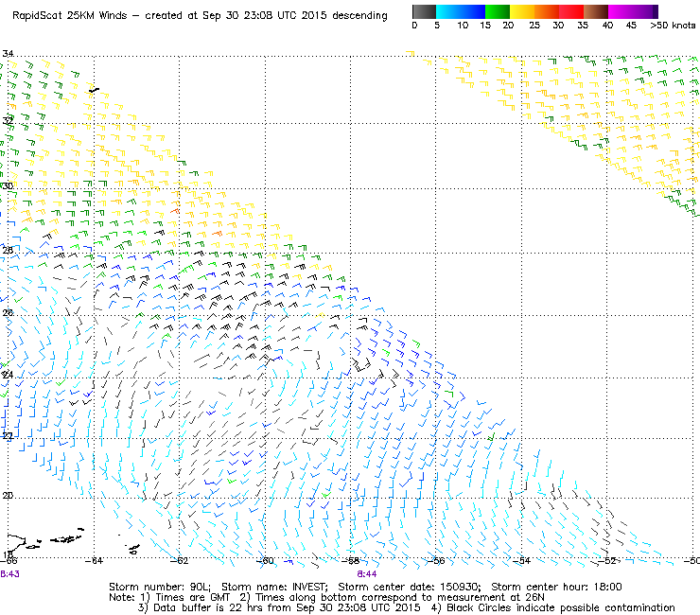Viewport: 700px width, 615px height.
Task: Click the green 15-20 knots legend swatch
Action: tap(498, 11)
